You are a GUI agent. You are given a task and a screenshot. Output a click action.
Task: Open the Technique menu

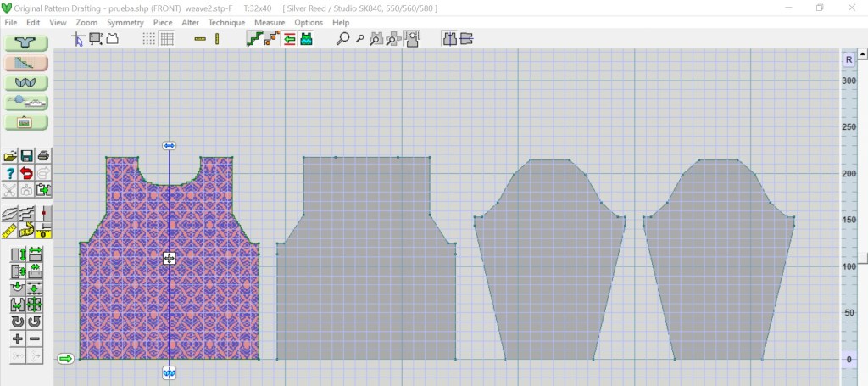[x=226, y=22]
